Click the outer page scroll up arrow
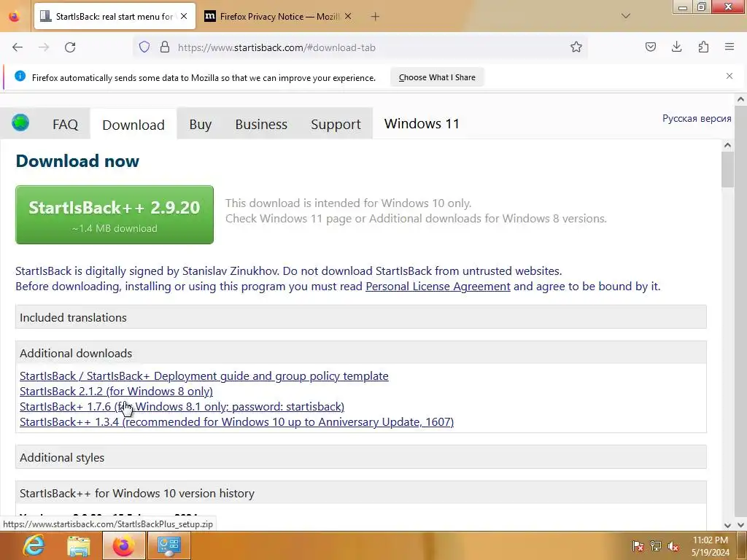 (740, 99)
